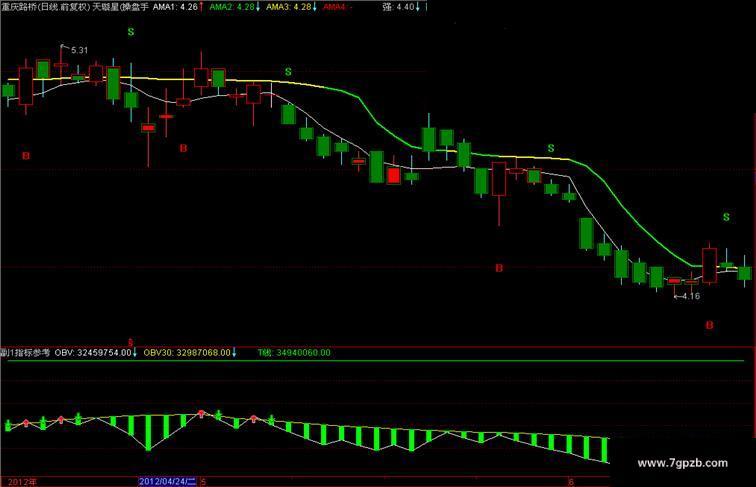Click the red B marker under the first candles
Image resolution: width=756 pixels, height=487 pixels.
[26, 156]
